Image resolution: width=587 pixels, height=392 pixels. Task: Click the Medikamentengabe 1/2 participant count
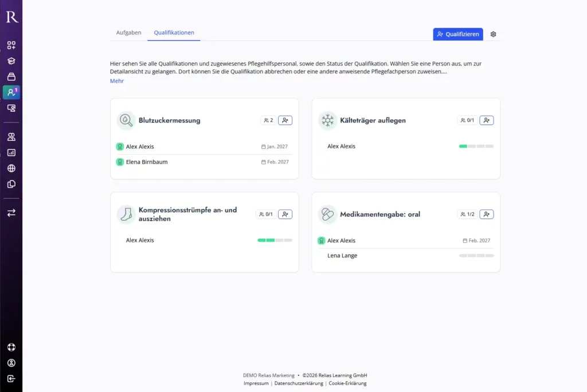tap(468, 214)
